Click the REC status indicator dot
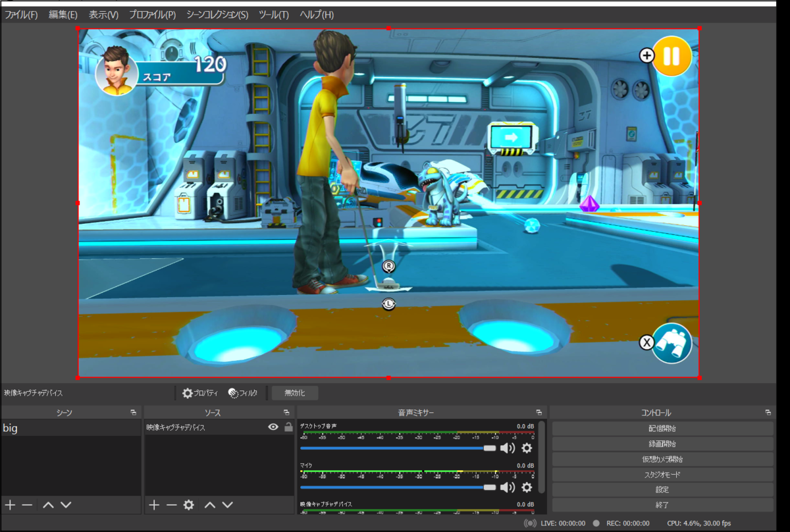The image size is (790, 532). tap(596, 523)
